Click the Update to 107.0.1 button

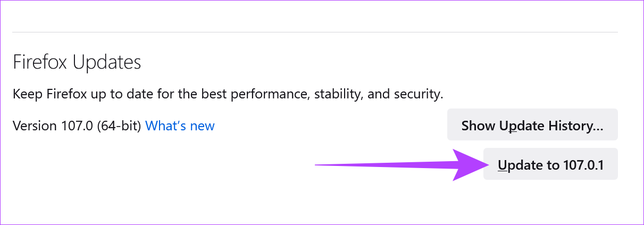pos(550,165)
